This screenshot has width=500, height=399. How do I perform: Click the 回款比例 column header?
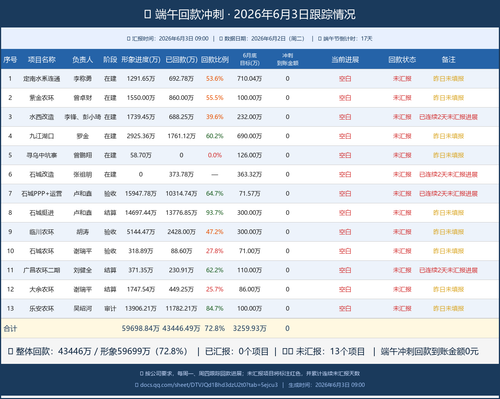(x=215, y=60)
